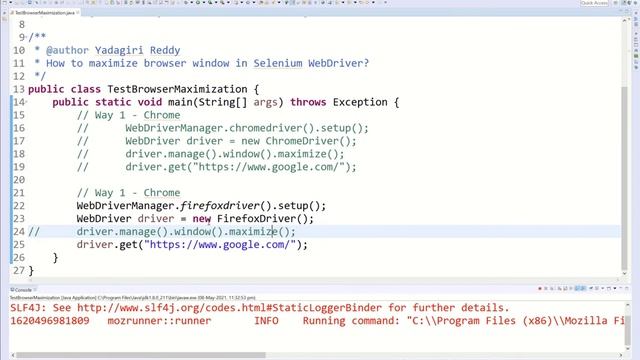
Task: Click the Console horizontal scrollbar thumb
Action: (x=141, y=355)
